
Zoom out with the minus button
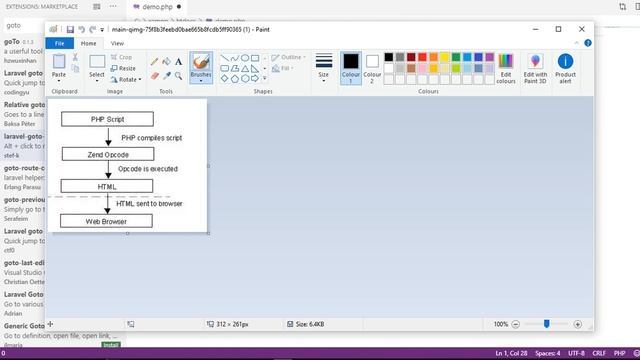(x=516, y=324)
